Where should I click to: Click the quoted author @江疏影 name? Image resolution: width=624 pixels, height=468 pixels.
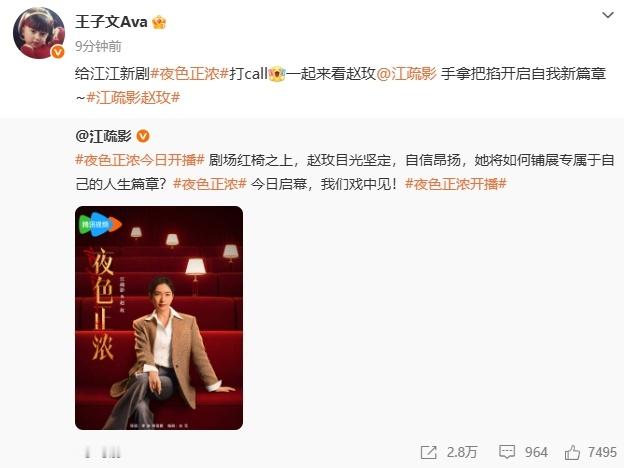click(x=103, y=136)
